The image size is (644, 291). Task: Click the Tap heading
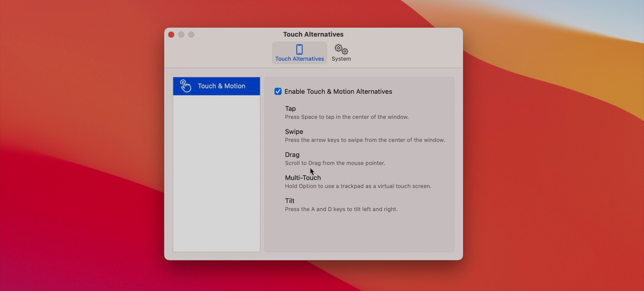(x=290, y=109)
